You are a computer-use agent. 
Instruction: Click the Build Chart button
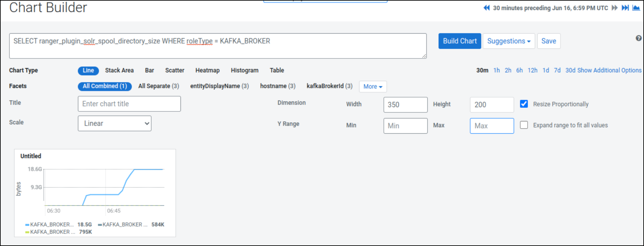tap(460, 41)
